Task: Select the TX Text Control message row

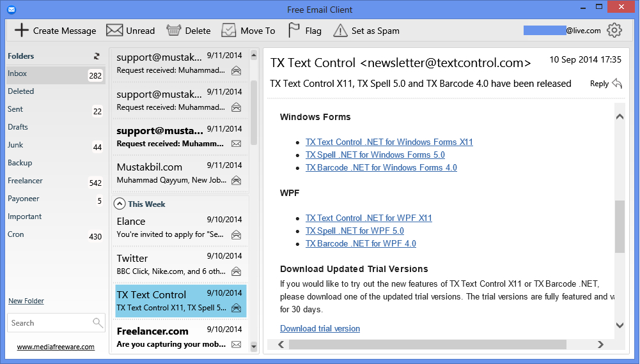Action: [181, 301]
